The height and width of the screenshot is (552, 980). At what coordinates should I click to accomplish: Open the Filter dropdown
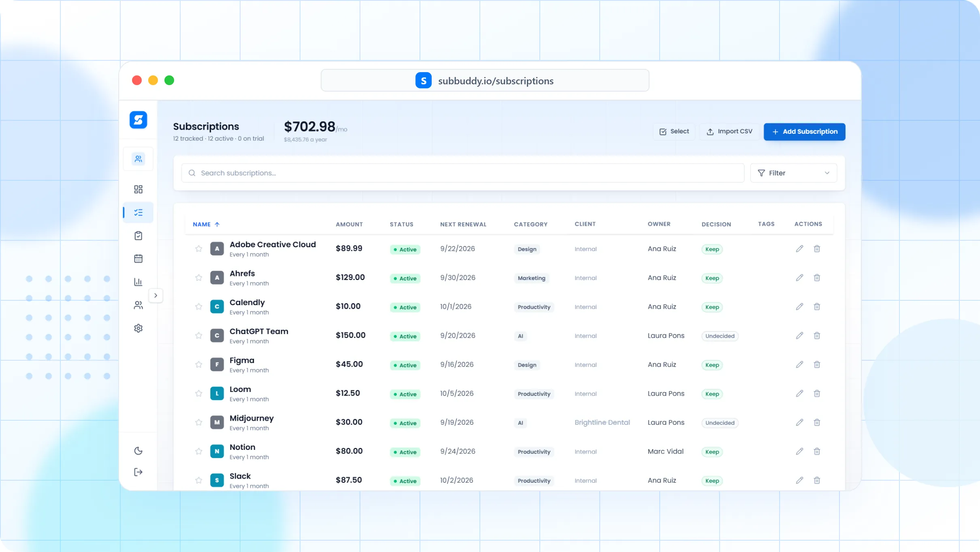pyautogui.click(x=793, y=173)
